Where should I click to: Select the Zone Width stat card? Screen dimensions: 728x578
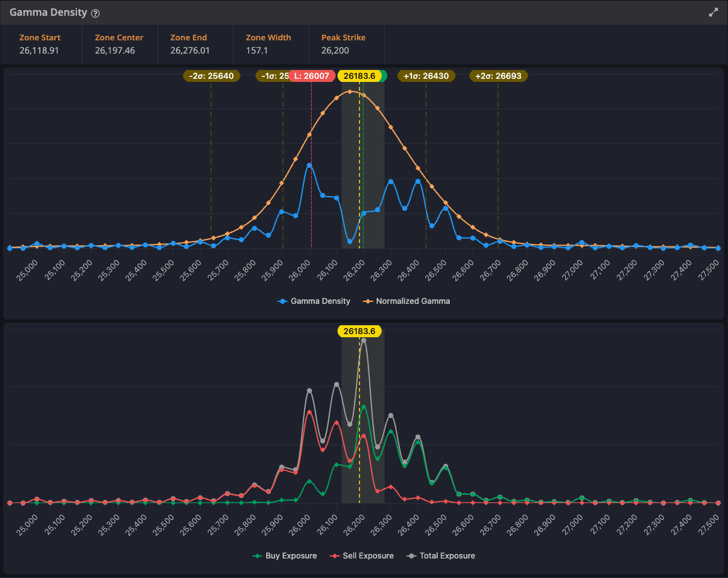pyautogui.click(x=270, y=44)
